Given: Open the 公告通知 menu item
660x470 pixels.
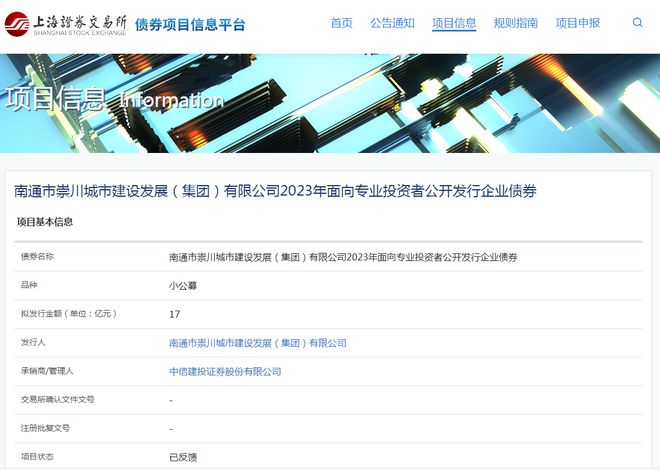Looking at the screenshot, I should click(x=392, y=23).
